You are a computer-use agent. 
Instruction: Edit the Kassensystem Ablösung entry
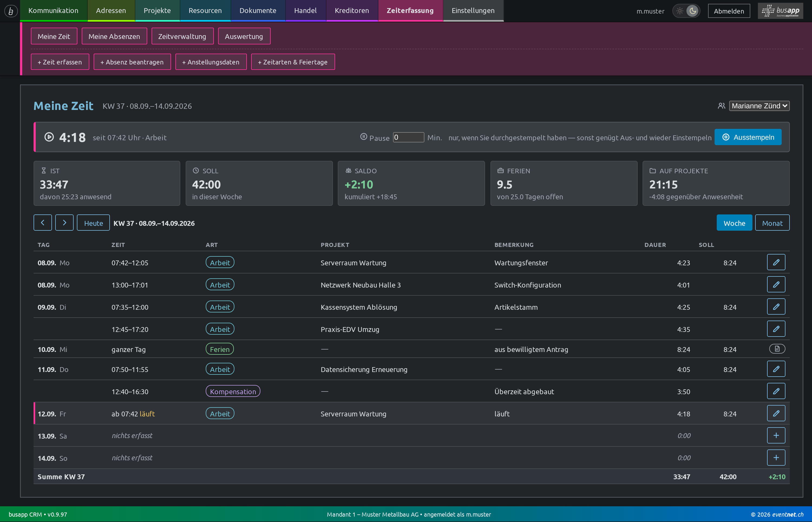tap(776, 307)
